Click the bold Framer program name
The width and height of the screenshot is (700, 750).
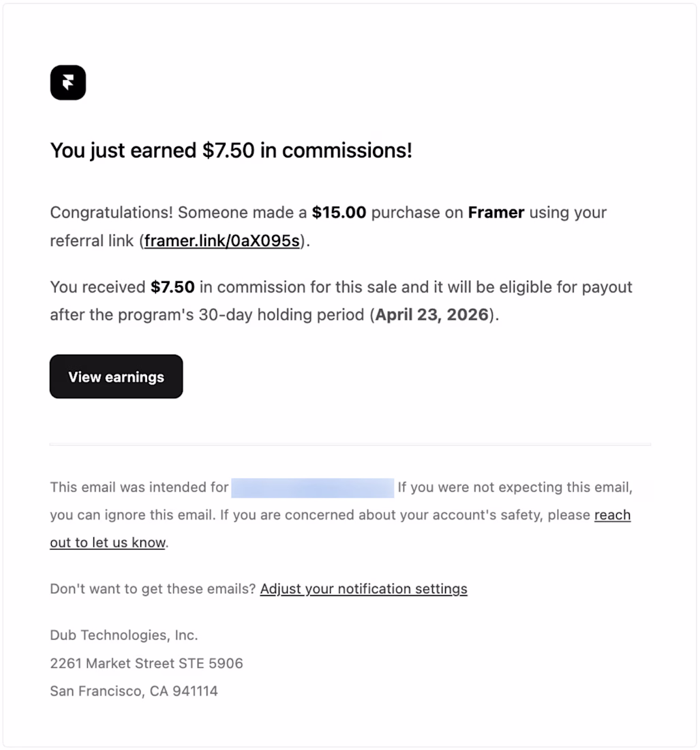(496, 213)
